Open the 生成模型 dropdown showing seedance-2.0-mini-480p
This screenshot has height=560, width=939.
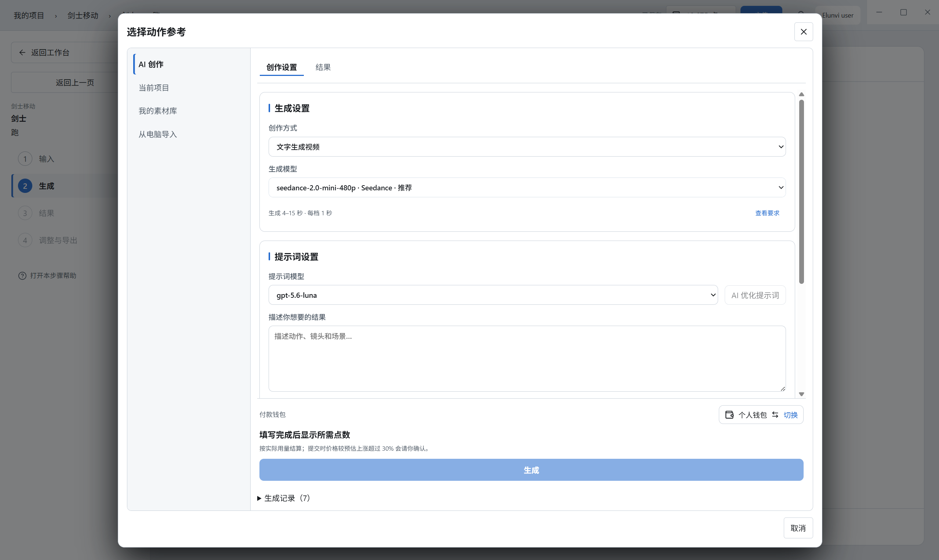pos(527,187)
